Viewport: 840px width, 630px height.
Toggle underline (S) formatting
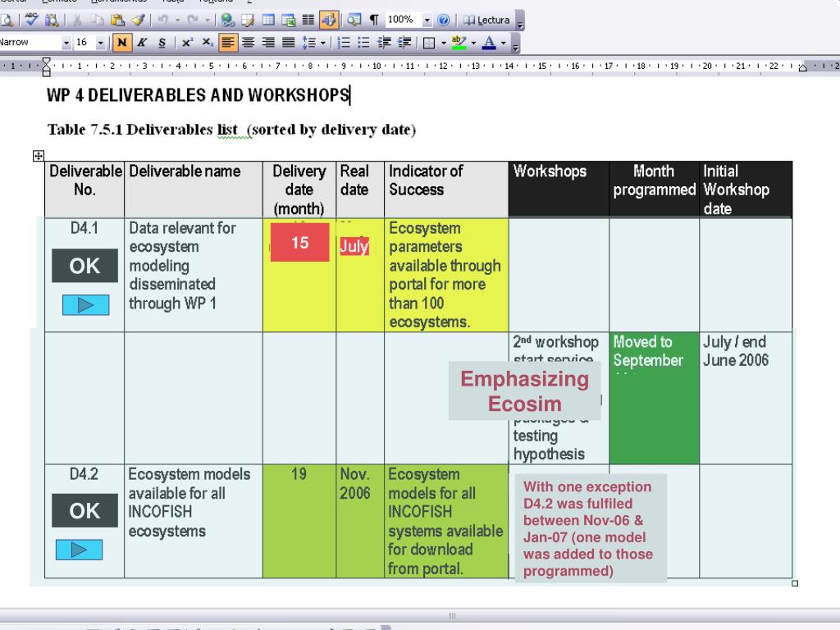[x=162, y=43]
